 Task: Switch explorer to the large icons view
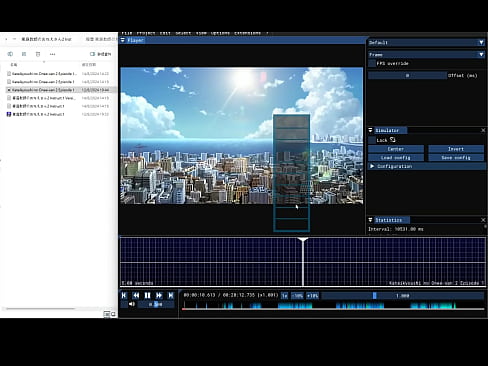click(113, 314)
